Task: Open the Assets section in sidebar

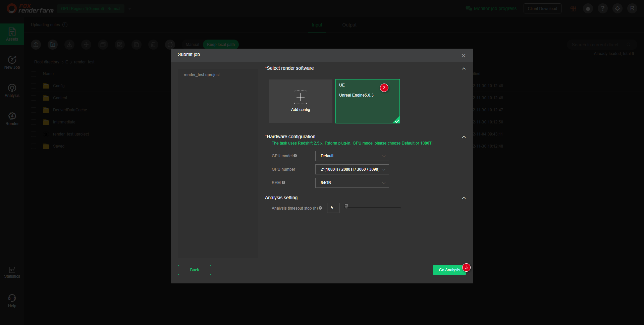Action: point(12,34)
